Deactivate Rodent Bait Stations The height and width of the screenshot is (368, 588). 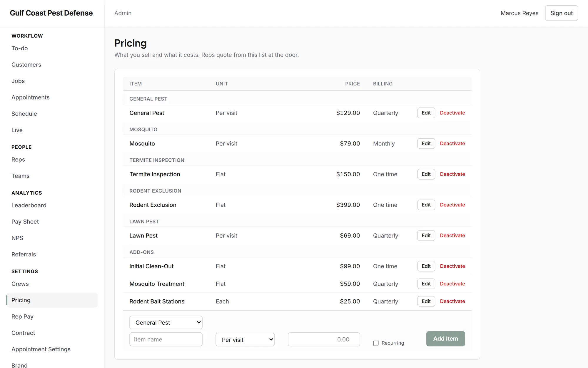(452, 301)
